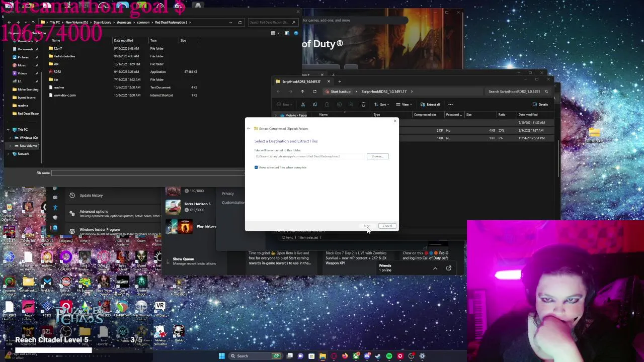
Task: Cut selected item in ScriptHook window toolbar
Action: click(x=303, y=105)
